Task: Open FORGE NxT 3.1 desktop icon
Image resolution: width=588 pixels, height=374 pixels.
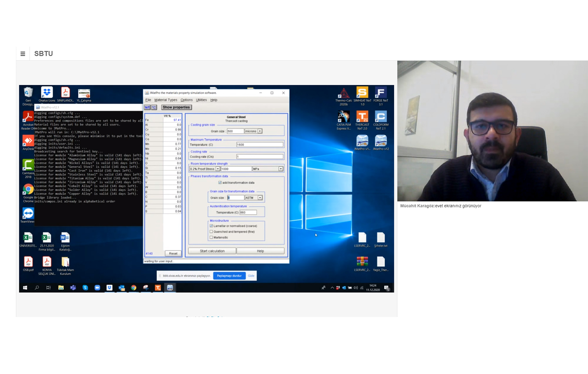Action: point(380,96)
